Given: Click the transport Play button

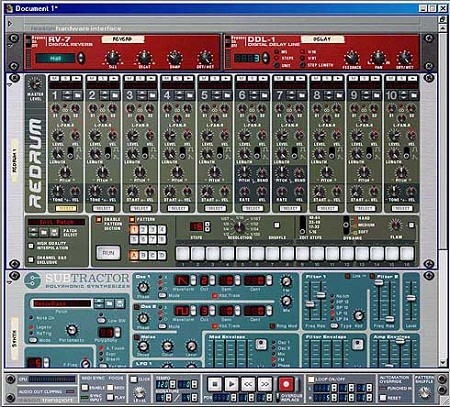Looking at the screenshot, I should 231,384.
